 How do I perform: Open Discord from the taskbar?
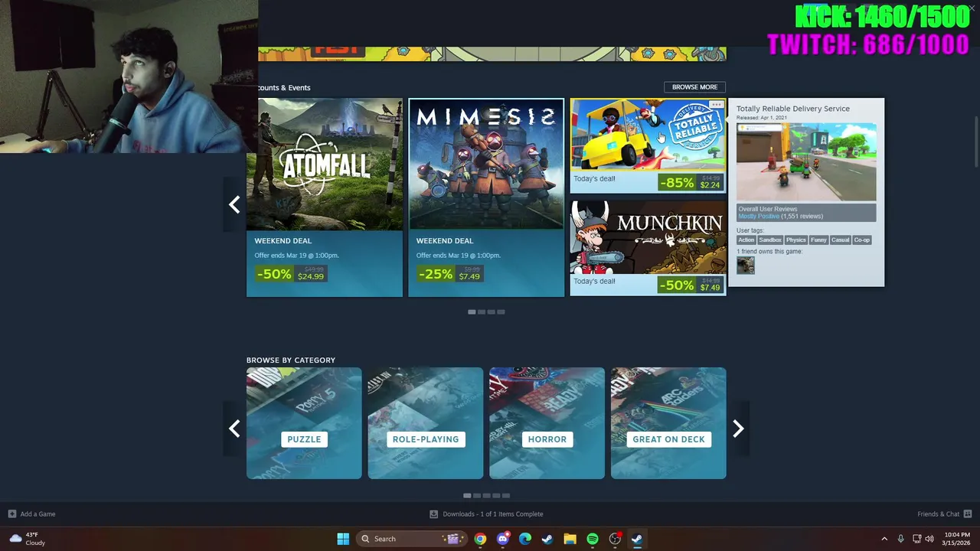(503, 539)
